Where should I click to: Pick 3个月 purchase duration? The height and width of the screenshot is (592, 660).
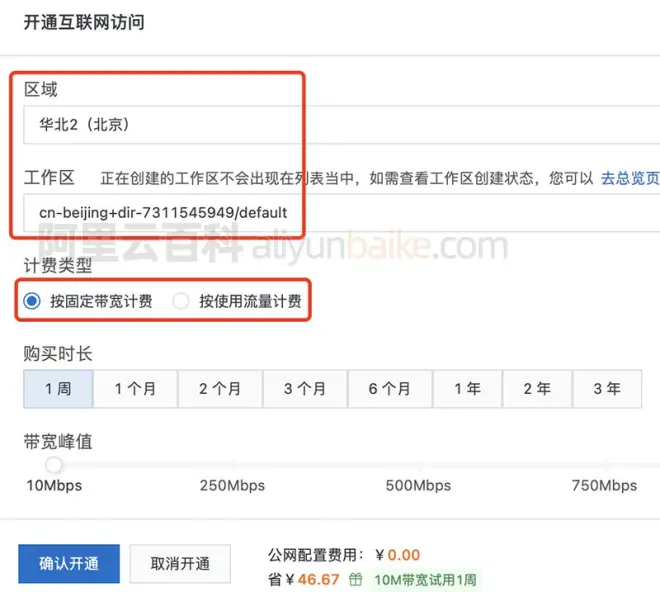(305, 389)
